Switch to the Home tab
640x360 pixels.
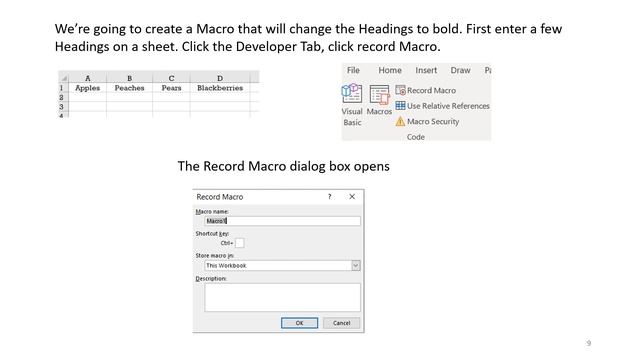[390, 70]
